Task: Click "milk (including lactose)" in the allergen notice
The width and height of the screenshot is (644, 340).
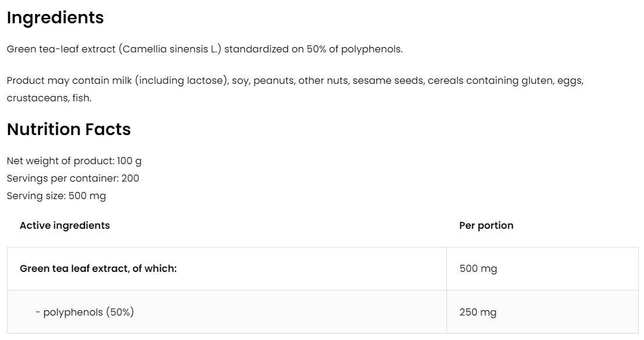Action: [x=181, y=80]
